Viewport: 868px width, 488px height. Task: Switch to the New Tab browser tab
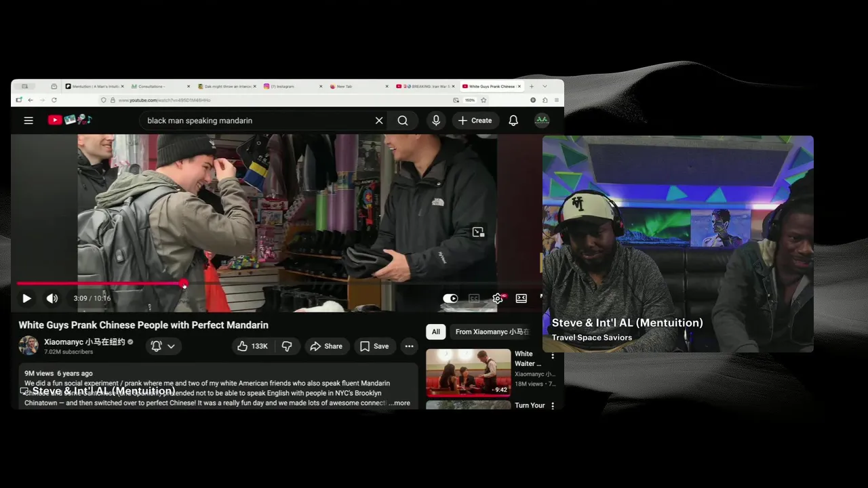[359, 87]
